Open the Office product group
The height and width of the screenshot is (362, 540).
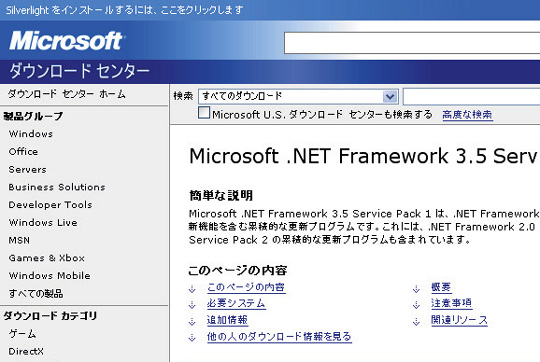23,152
